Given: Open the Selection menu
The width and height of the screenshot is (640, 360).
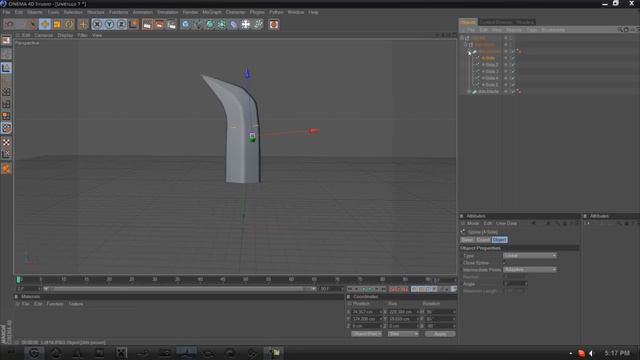Looking at the screenshot, I should 73,12.
